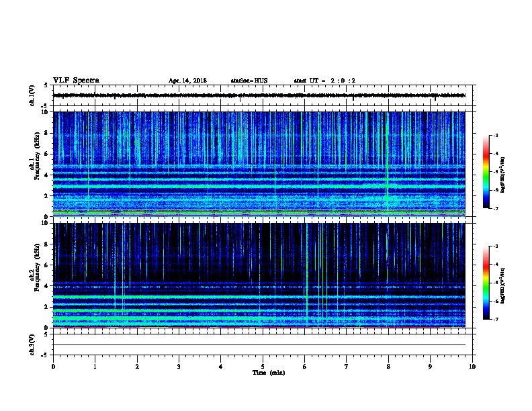Click time axis tick label "4"
This screenshot has width=532, height=411.
tap(221, 366)
